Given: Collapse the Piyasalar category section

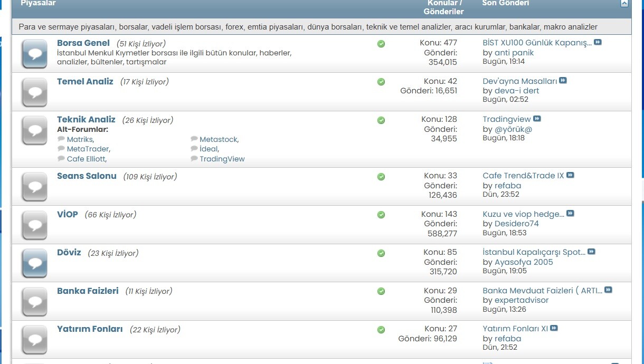Looking at the screenshot, I should pyautogui.click(x=624, y=3).
